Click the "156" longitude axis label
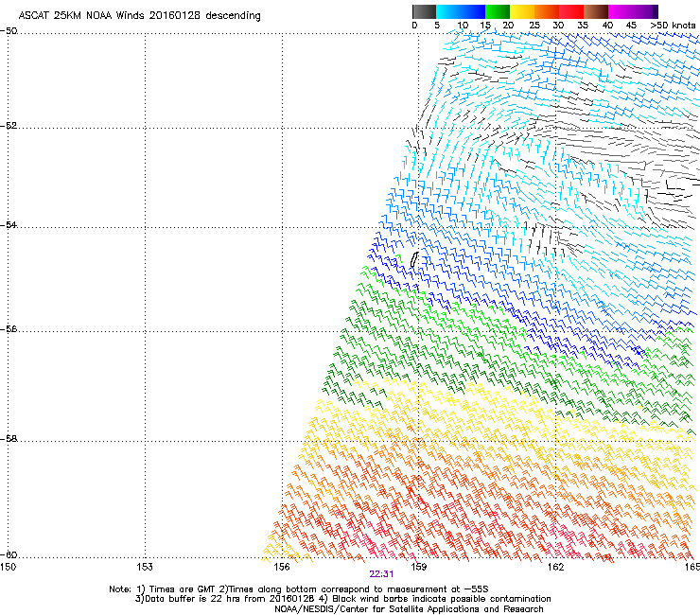Viewport: 700px width, 615px height. tap(282, 567)
